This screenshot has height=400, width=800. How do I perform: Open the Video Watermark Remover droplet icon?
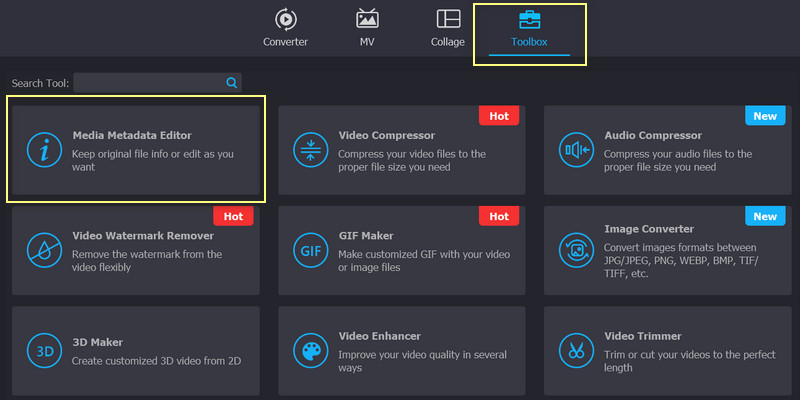pos(43,250)
